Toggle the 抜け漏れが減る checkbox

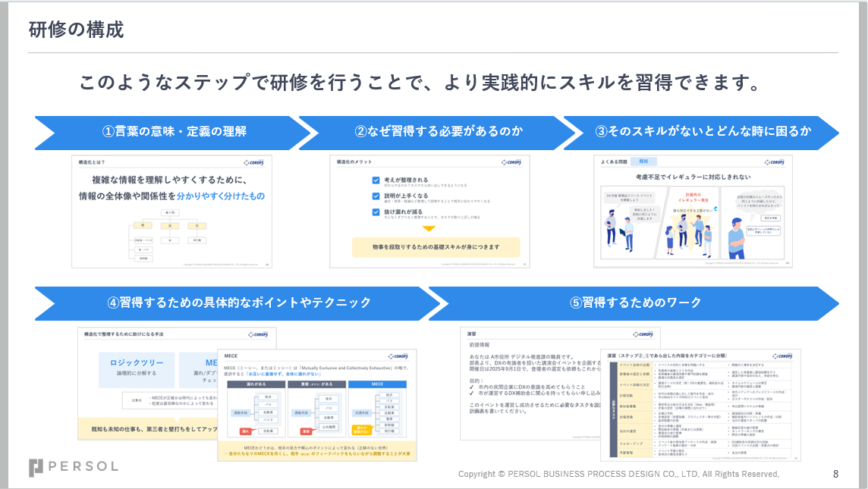[x=376, y=212]
